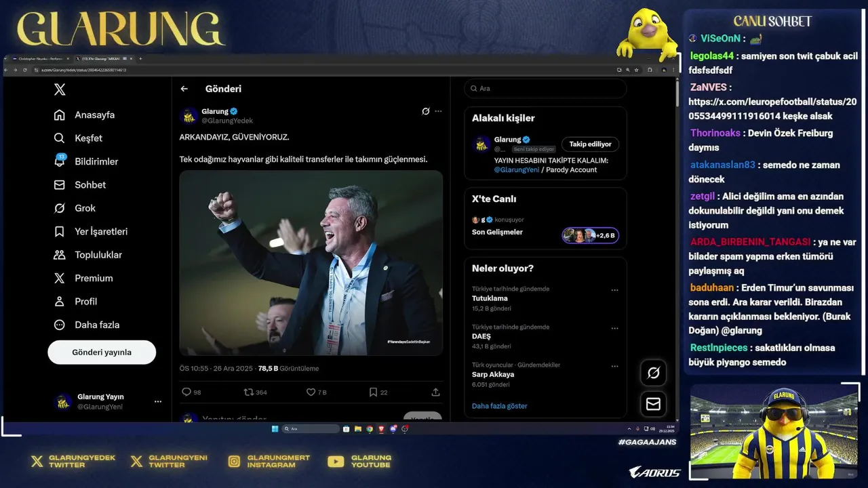
Task: Click the reply icon with 98 replies
Action: point(186,392)
